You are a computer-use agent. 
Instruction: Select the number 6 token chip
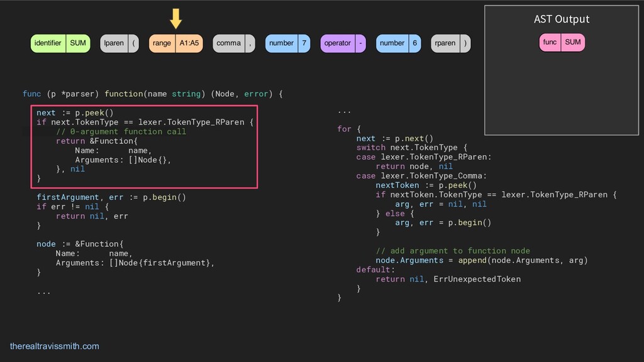[398, 43]
